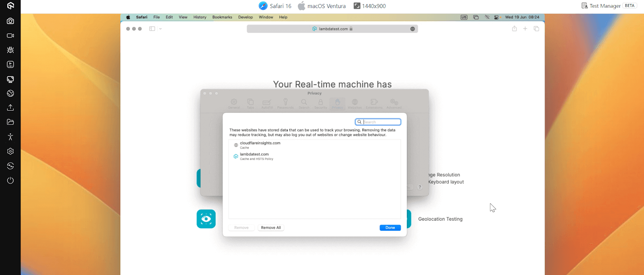The image size is (644, 275).
Task: Select the lambdatest.com website data row
Action: tap(315, 156)
